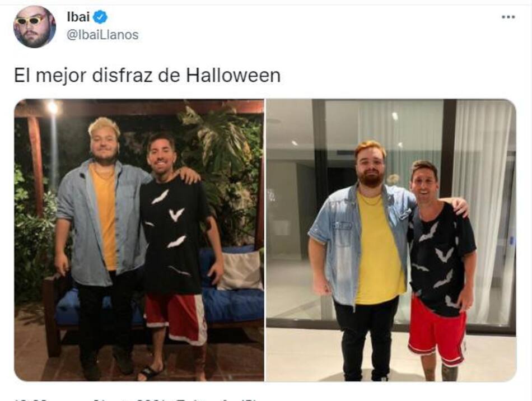
Task: Click Ibai's profile avatar with yellow sunglasses
Action: 34,26
